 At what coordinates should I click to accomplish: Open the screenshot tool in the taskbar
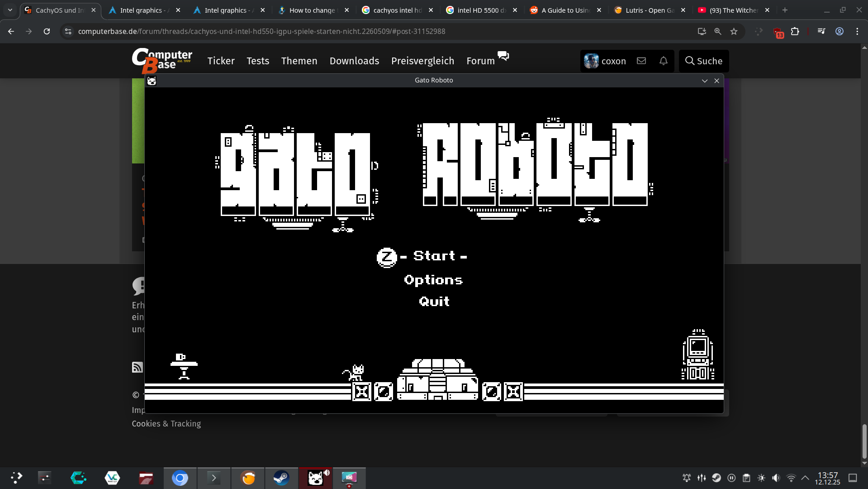point(349,478)
